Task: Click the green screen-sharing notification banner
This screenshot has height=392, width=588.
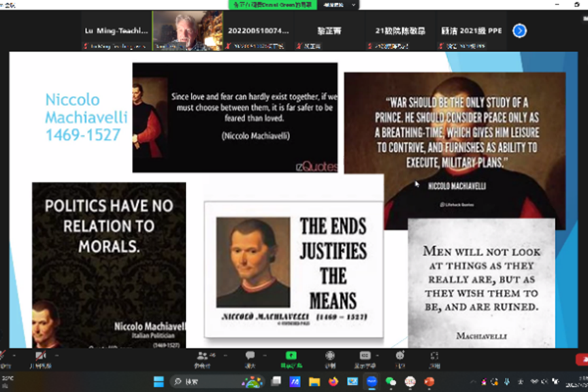Action: [272, 5]
